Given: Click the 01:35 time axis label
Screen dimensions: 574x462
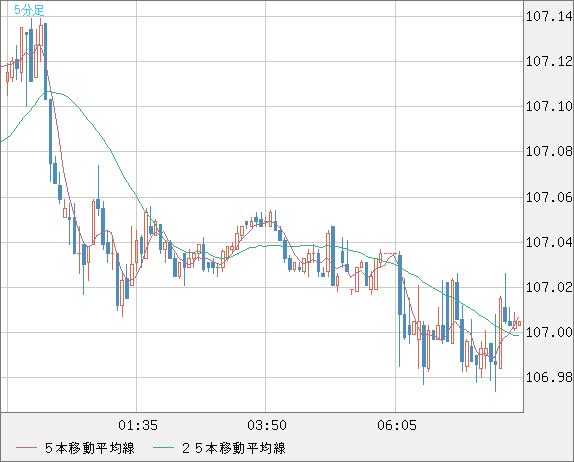Looking at the screenshot, I should point(138,425).
